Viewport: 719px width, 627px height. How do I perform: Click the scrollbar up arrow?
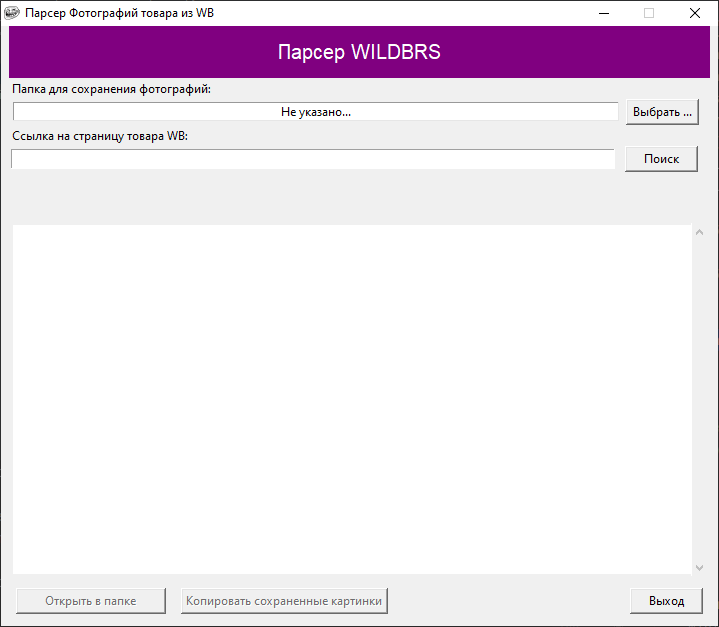click(699, 232)
